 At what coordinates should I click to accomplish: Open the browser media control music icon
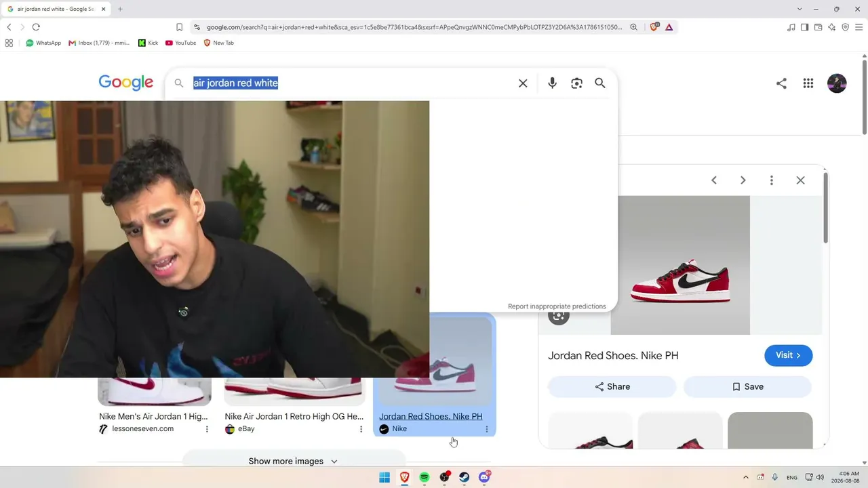[x=791, y=27]
